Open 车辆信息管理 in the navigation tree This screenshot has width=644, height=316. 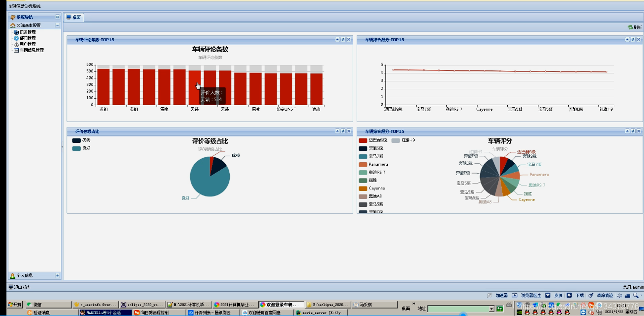32,50
